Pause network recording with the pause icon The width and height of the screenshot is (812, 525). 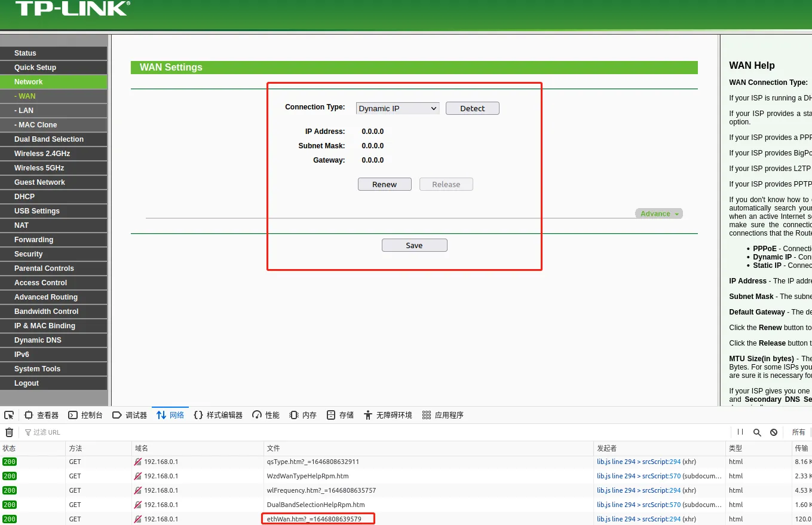740,432
